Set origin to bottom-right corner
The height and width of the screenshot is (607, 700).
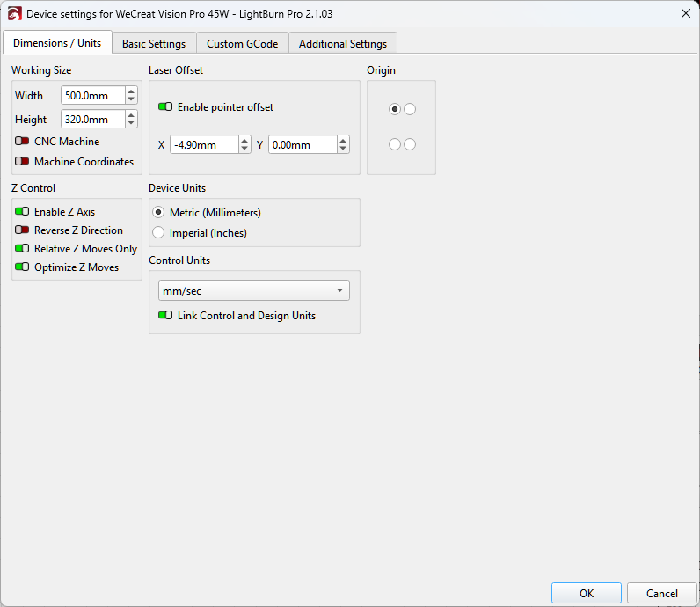410,144
